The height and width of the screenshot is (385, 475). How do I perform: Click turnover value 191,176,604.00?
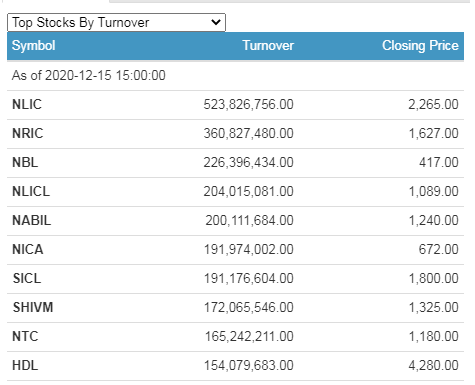[249, 278]
